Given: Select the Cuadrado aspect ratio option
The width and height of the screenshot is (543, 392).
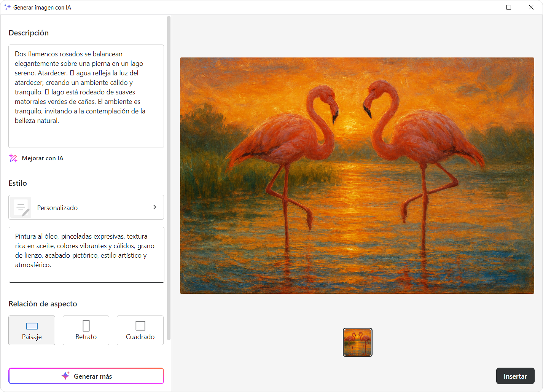Looking at the screenshot, I should (x=140, y=330).
